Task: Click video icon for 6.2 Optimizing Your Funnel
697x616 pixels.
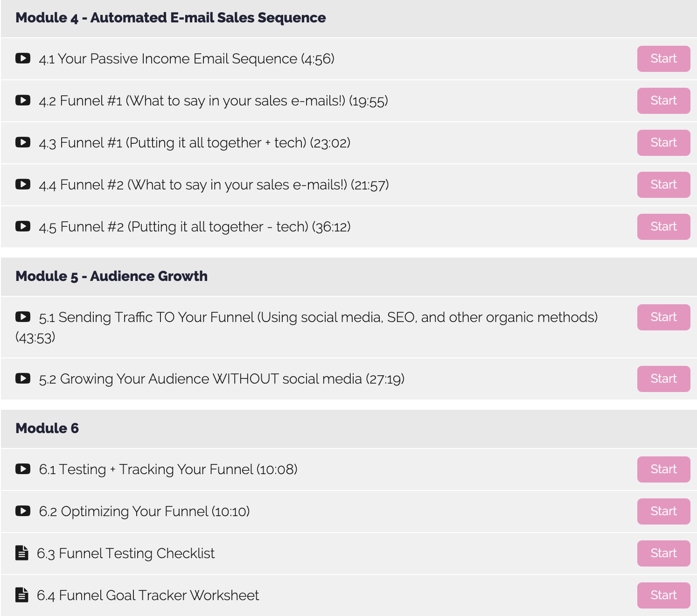Action: point(23,511)
